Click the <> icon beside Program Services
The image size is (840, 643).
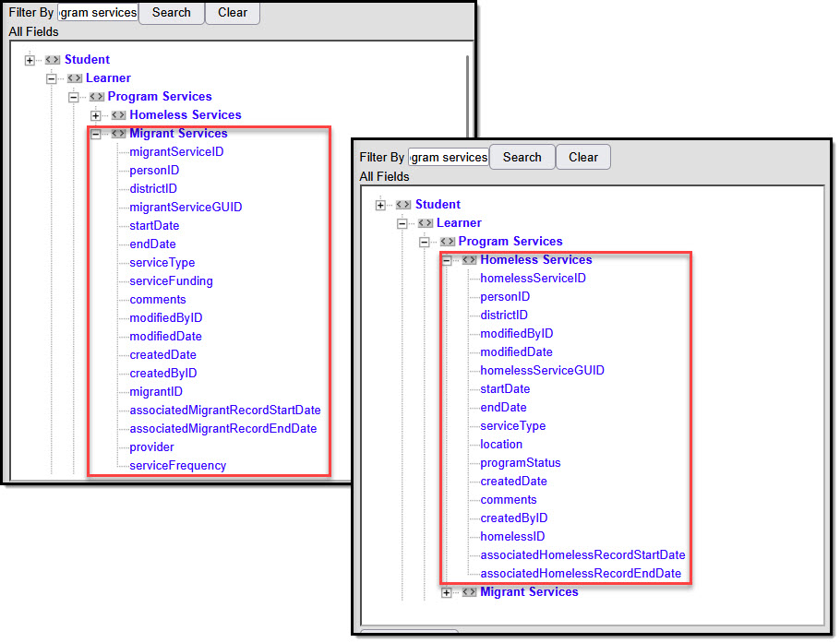click(97, 96)
